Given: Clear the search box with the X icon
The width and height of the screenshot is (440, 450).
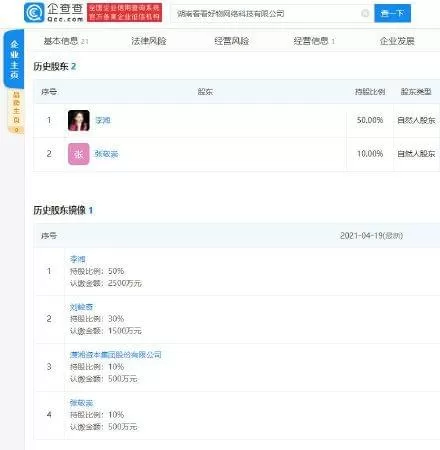Looking at the screenshot, I should coord(365,13).
